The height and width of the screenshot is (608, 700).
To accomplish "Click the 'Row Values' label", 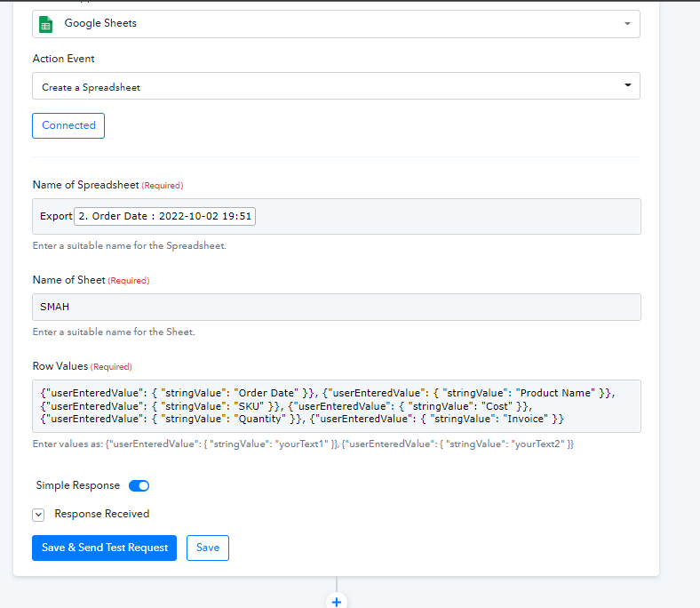I will point(60,366).
